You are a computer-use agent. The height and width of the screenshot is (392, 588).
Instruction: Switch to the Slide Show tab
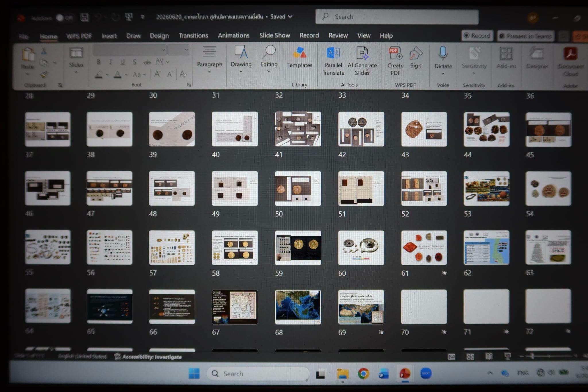point(275,35)
